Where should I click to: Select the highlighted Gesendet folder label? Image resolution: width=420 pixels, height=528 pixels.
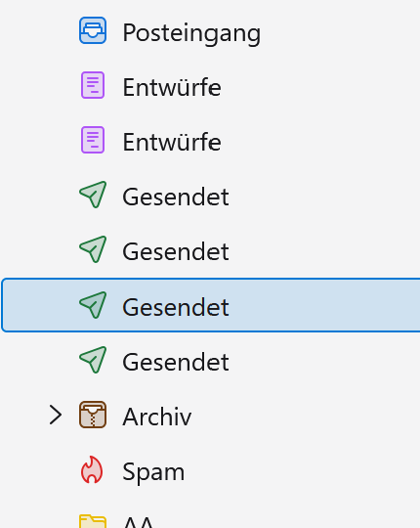point(176,307)
